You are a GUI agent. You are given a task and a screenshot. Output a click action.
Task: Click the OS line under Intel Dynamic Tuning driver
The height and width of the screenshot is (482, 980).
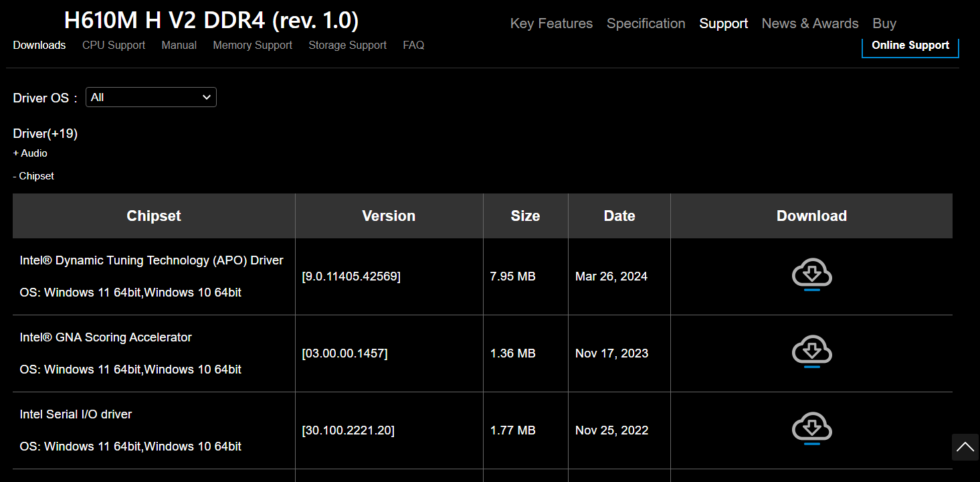click(131, 293)
